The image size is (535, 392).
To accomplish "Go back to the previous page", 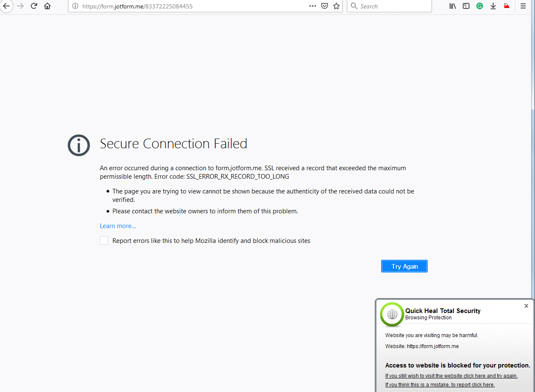I will (6, 6).
